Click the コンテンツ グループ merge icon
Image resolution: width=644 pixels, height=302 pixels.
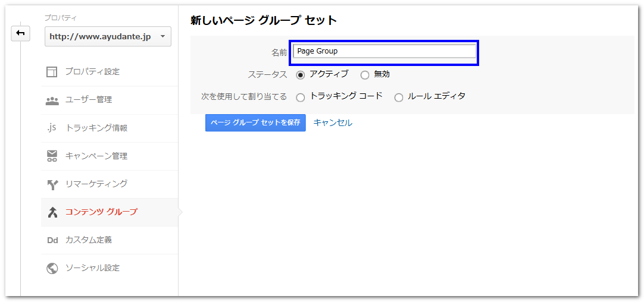click(x=52, y=212)
